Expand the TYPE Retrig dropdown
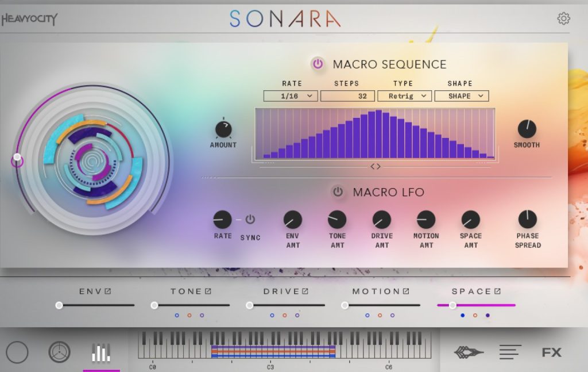Viewport: 588px width, 372px height. [404, 96]
